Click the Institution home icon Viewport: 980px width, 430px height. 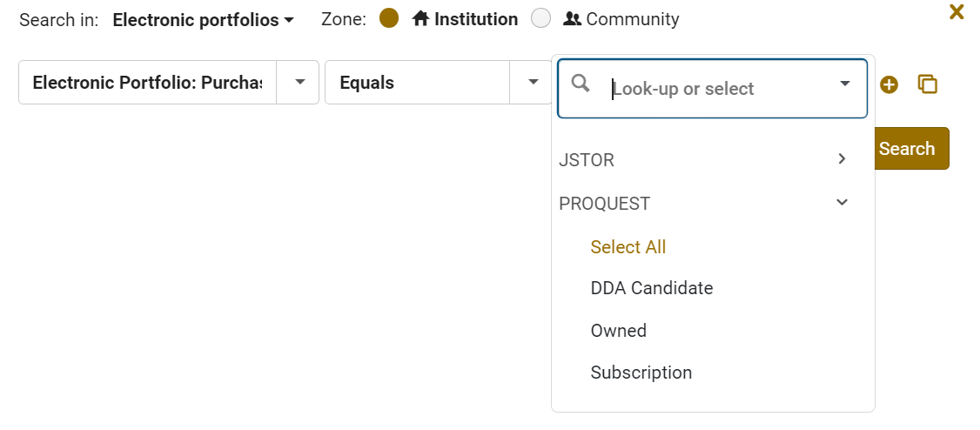(421, 19)
